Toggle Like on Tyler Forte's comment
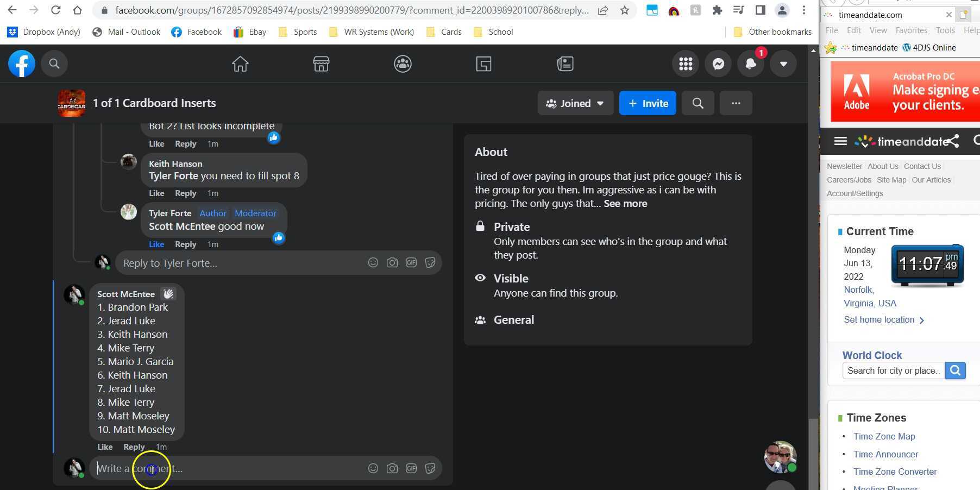The image size is (980, 490). [x=156, y=244]
